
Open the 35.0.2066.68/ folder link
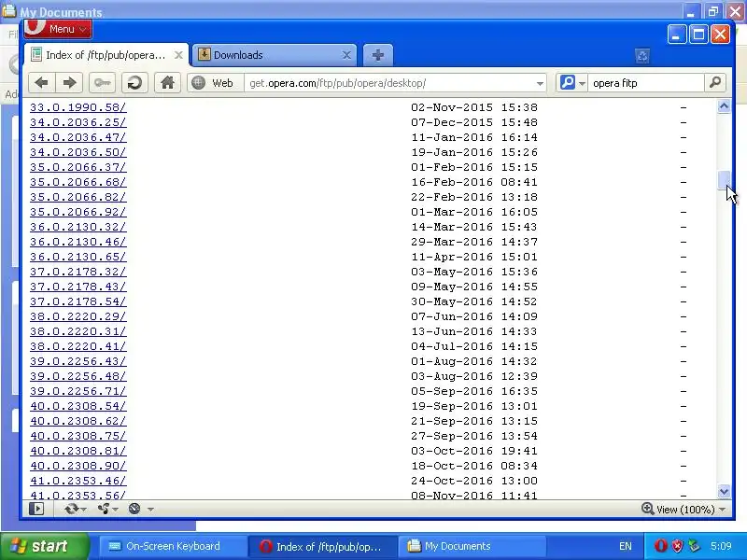[x=78, y=182]
